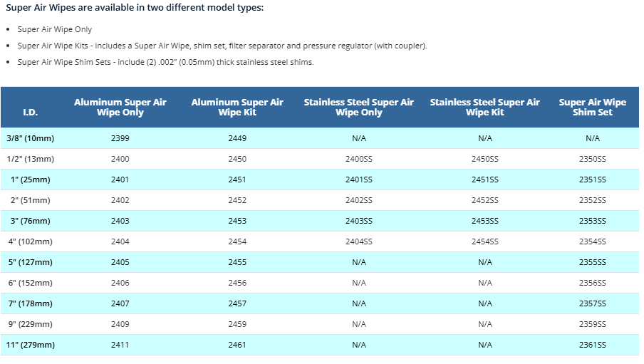Click the Stainless Steel Super Air Wipe Kit header
Image resolution: width=644 pixels, height=364 pixels.
[x=484, y=108]
